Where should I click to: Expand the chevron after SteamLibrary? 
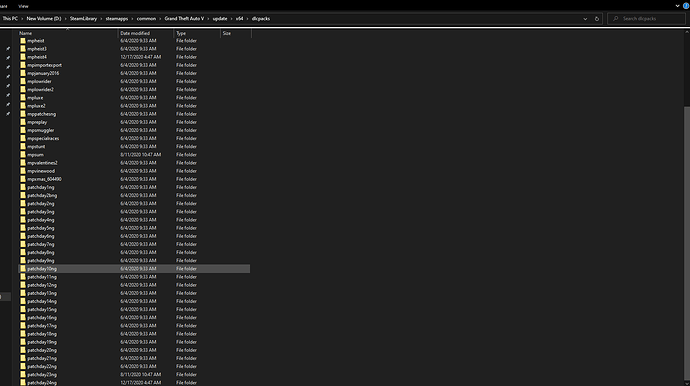pyautogui.click(x=101, y=18)
